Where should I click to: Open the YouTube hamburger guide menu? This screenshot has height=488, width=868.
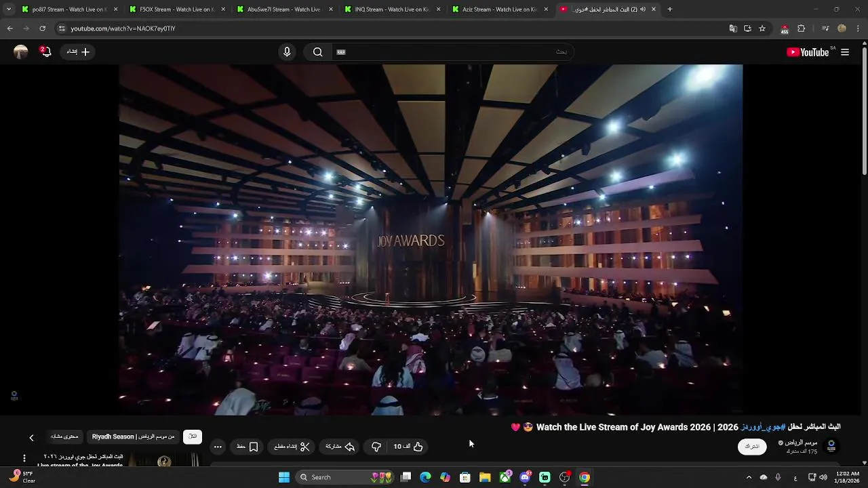point(845,52)
